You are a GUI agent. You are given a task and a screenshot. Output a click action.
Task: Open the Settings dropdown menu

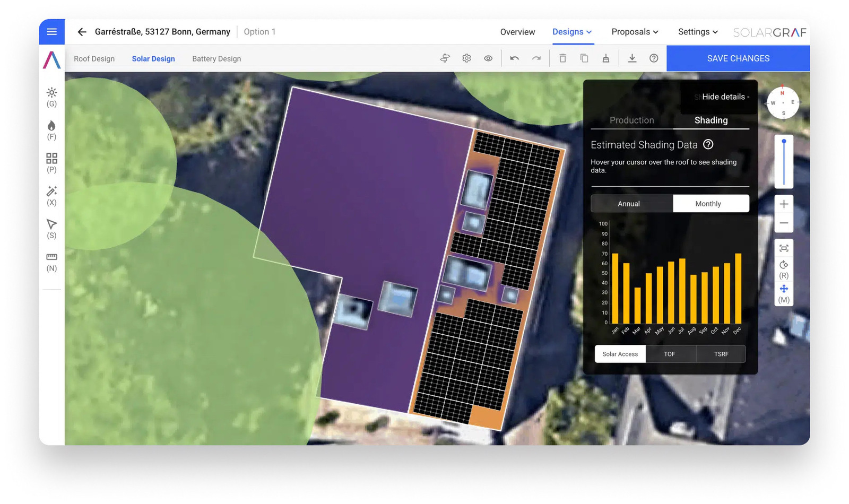pos(697,32)
